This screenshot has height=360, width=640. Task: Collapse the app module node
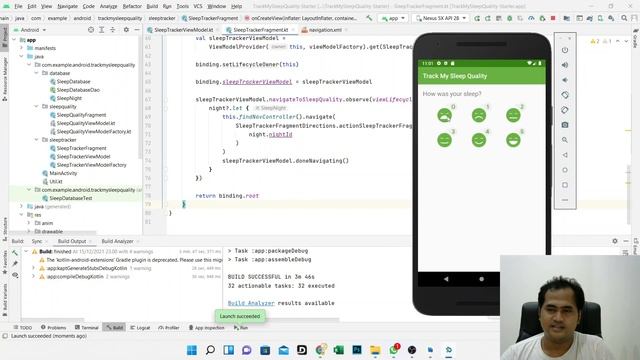coord(15,40)
